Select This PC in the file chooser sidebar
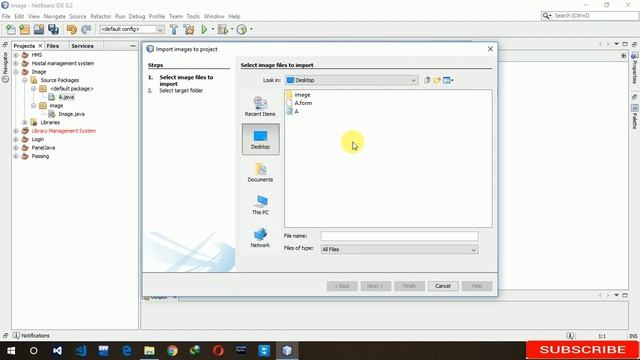 click(260, 205)
